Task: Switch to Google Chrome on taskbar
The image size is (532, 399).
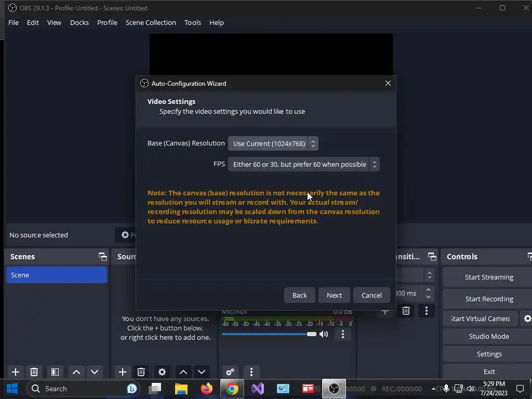Action: (x=232, y=389)
